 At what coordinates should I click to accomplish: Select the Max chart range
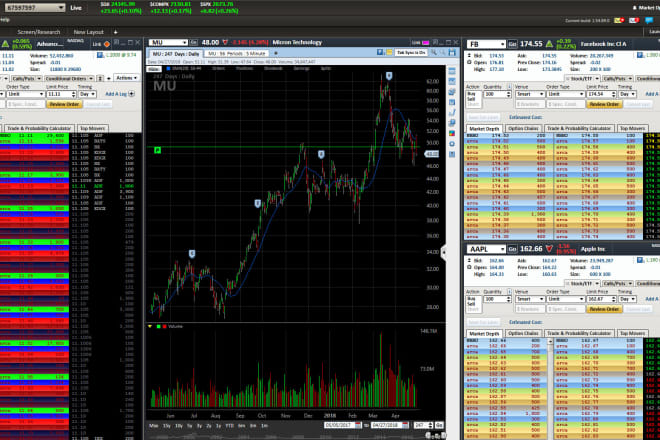[153, 426]
